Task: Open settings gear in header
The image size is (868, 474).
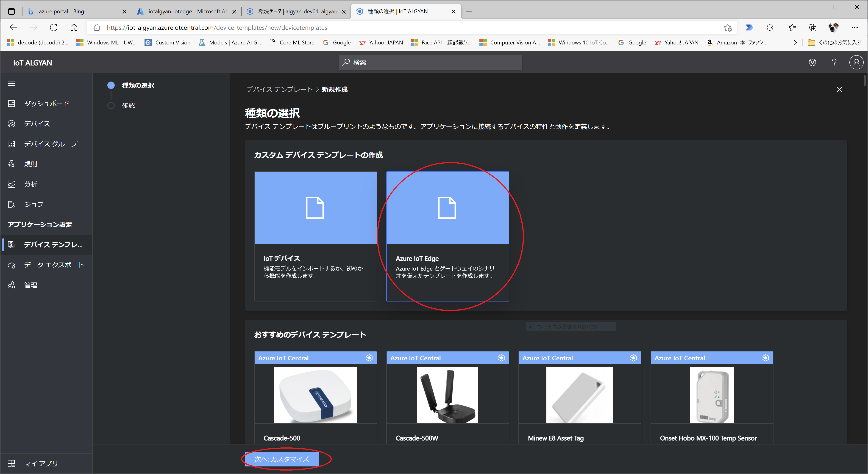Action: [x=812, y=62]
